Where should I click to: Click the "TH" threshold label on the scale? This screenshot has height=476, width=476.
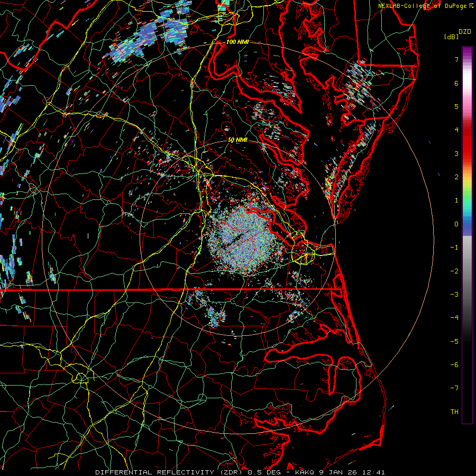454,412
